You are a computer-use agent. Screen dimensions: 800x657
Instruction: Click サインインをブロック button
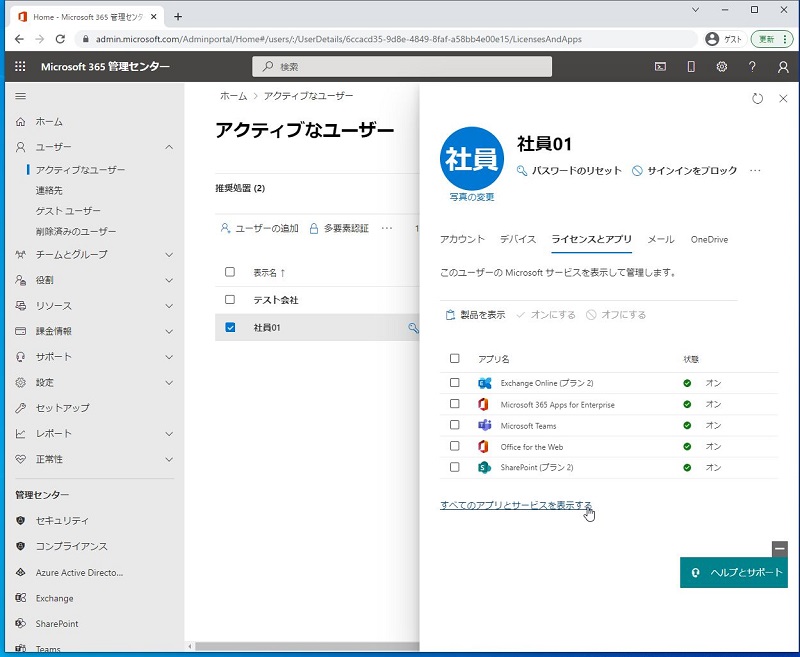(685, 170)
